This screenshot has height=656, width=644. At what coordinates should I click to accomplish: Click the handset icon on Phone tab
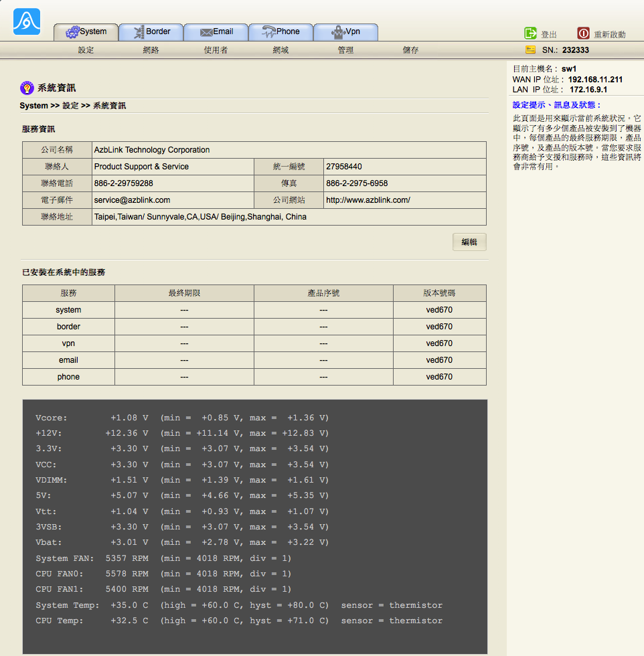point(268,31)
